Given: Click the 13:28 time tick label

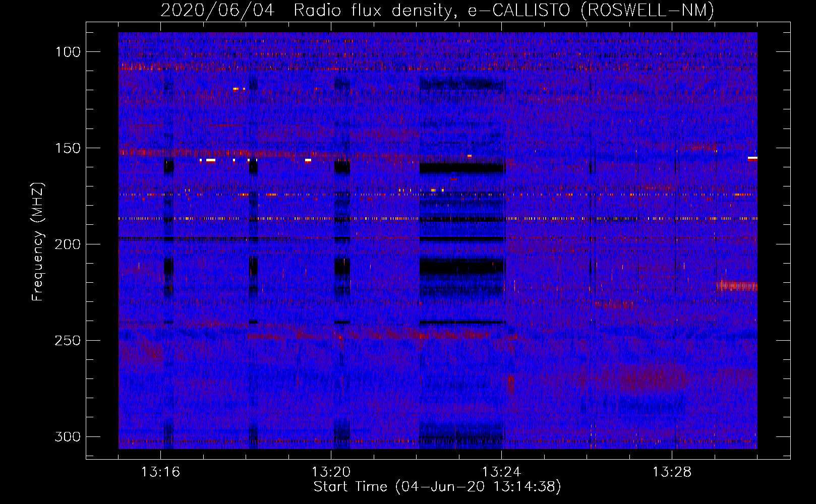Looking at the screenshot, I should [672, 472].
